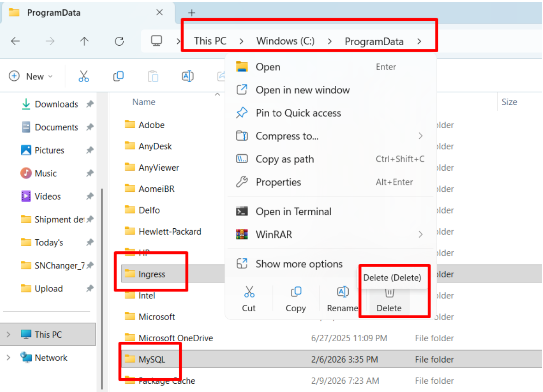Open the New dropdown menu

tap(31, 77)
